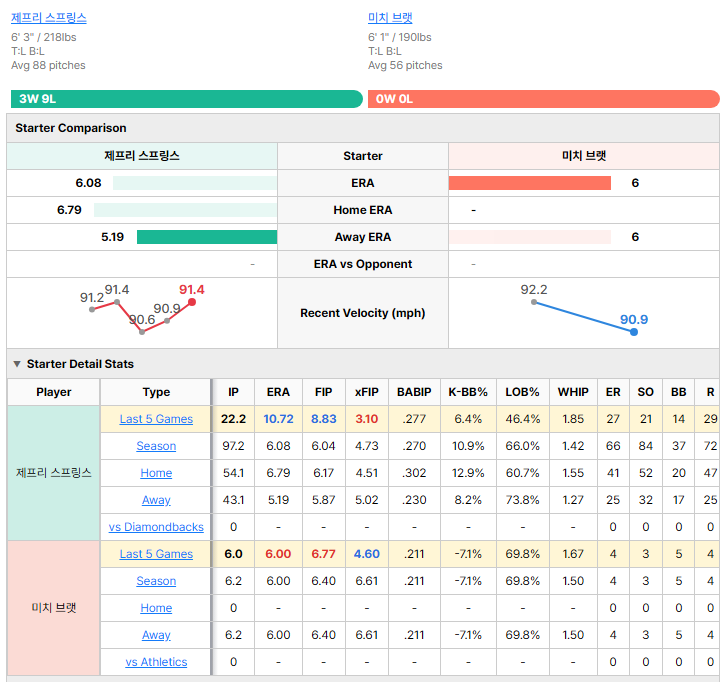
Task: Collapse the Starter Detail Stats section
Action: [x=17, y=364]
